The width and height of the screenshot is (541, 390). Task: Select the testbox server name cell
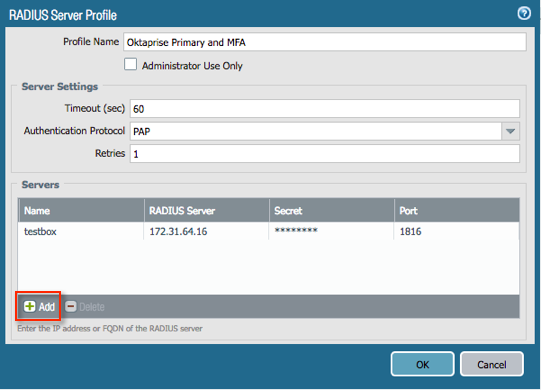[81, 231]
